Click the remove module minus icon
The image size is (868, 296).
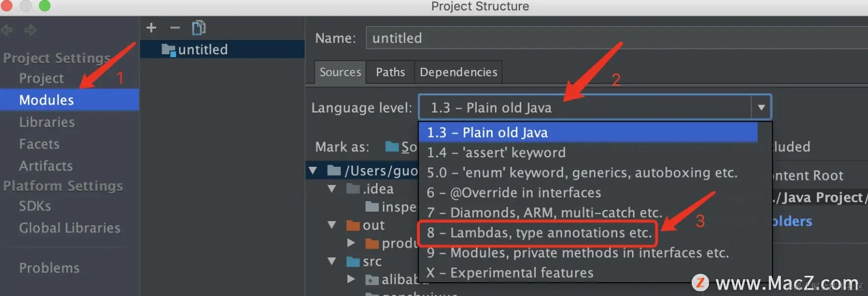[175, 28]
